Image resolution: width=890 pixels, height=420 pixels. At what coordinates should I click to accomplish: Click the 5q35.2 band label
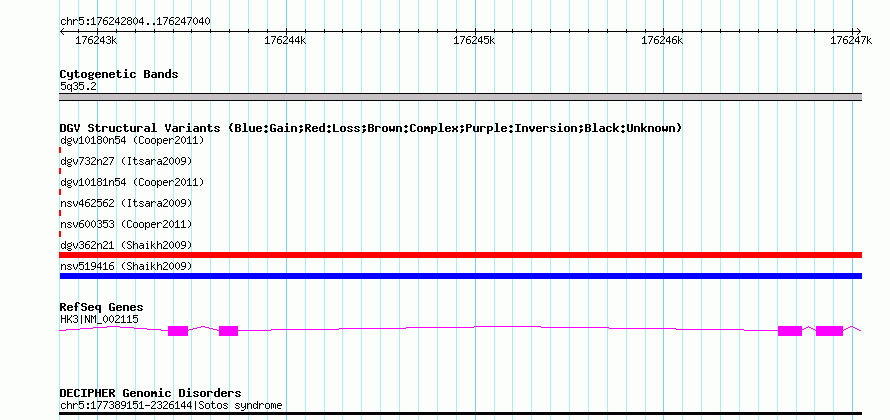78,87
